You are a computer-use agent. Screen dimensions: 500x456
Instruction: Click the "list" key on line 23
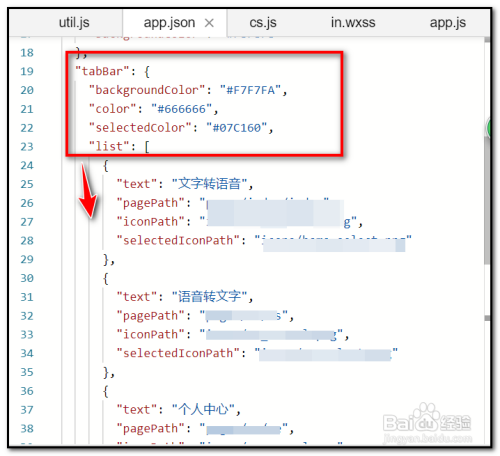pyautogui.click(x=109, y=147)
